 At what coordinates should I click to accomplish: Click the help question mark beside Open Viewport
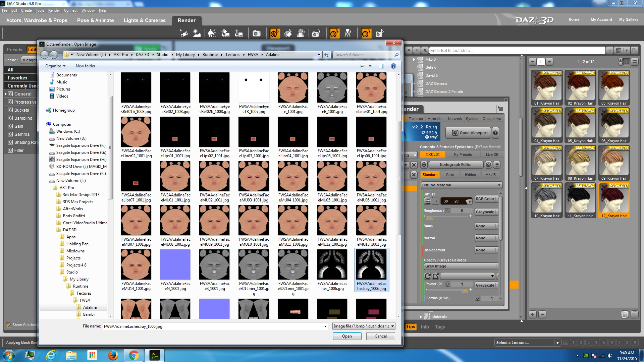[495, 133]
